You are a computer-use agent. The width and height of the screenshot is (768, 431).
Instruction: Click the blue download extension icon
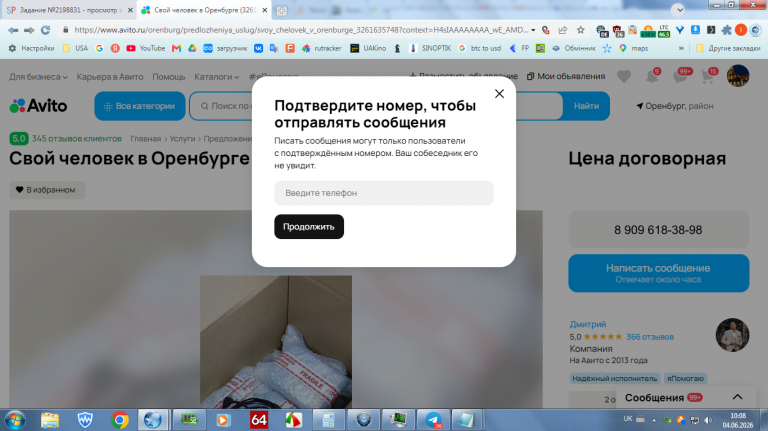(696, 30)
